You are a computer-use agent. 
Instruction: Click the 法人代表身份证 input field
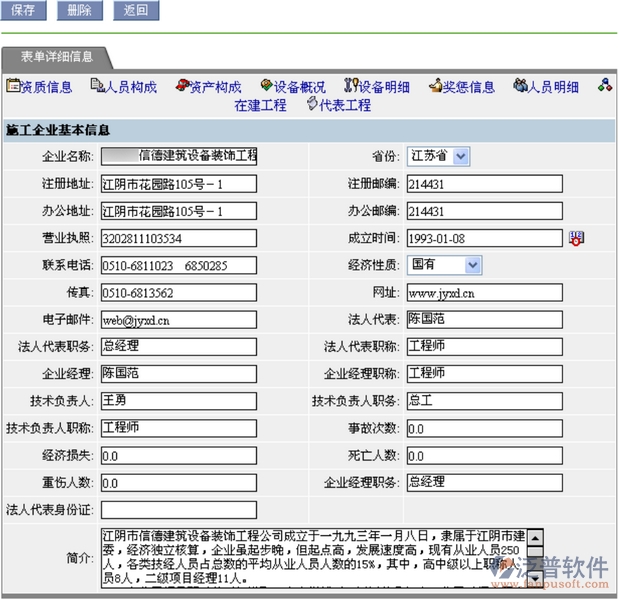[178, 510]
